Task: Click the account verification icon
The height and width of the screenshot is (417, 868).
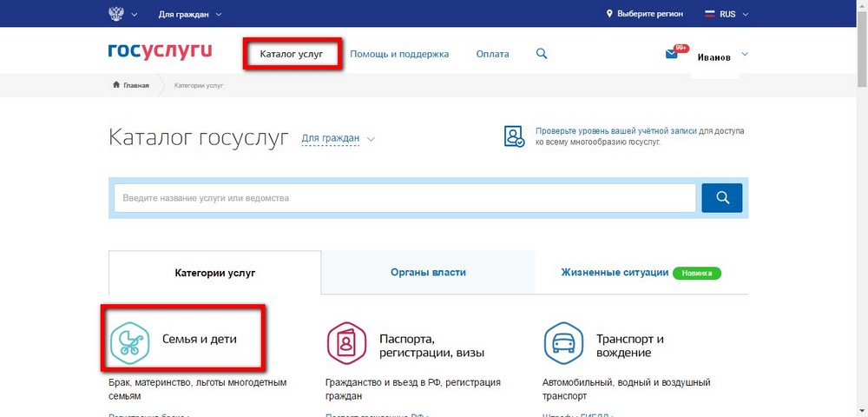Action: [515, 136]
